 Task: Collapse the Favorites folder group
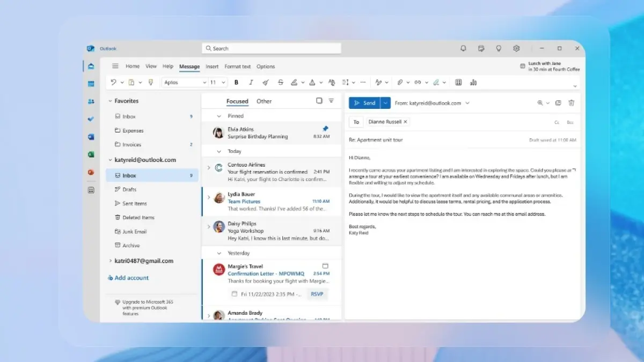coord(110,101)
